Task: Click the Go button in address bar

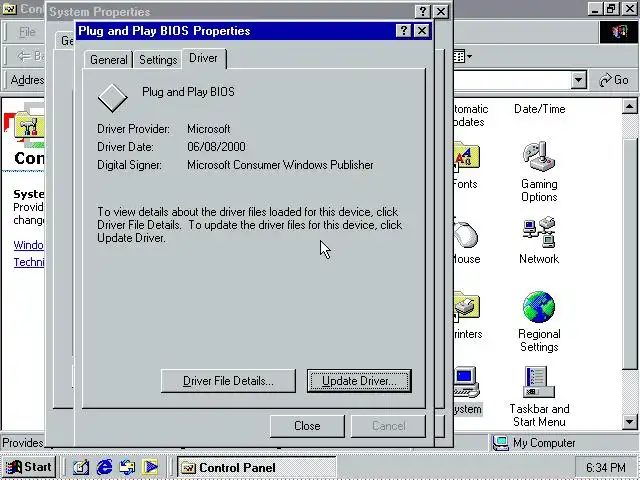Action: click(x=614, y=80)
